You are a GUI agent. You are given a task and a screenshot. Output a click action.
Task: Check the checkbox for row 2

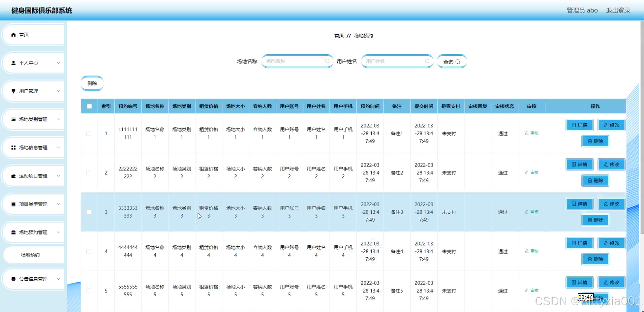click(x=89, y=173)
